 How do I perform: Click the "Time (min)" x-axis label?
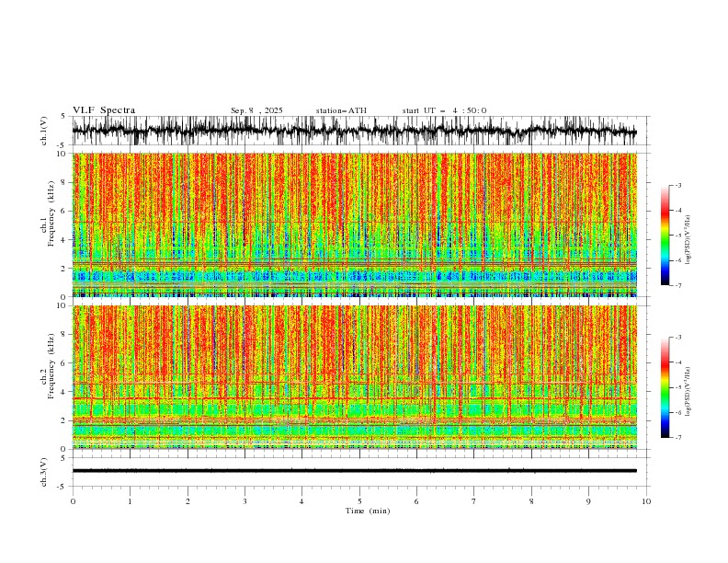[368, 511]
